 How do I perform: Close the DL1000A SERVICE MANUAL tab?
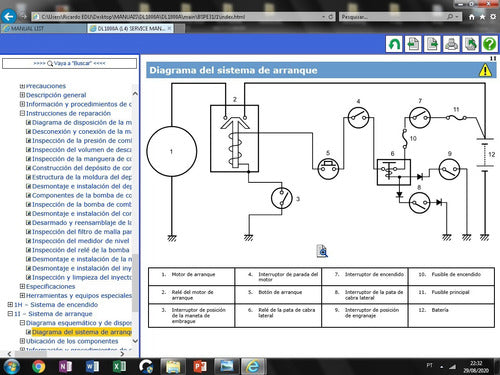(x=170, y=28)
